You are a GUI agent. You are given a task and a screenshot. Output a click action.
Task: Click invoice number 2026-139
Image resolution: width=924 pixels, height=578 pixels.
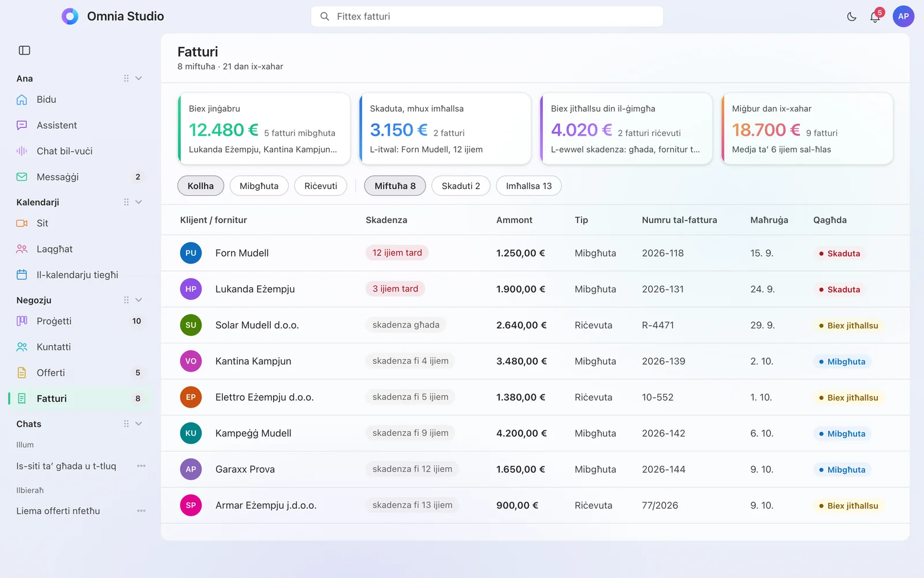tap(664, 361)
